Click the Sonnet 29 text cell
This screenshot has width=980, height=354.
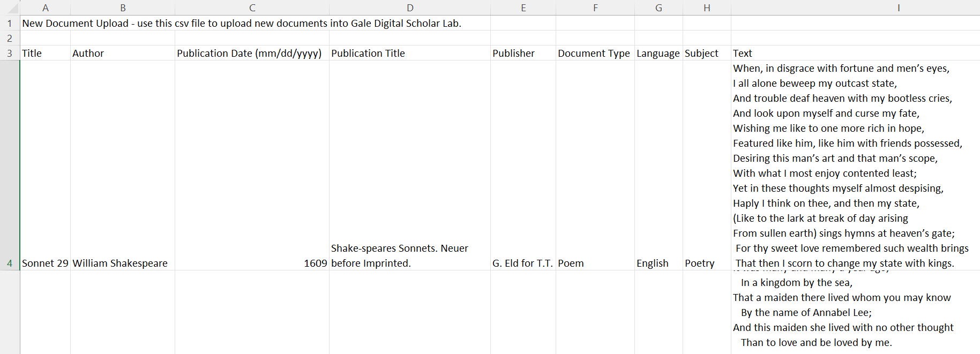[855, 165]
